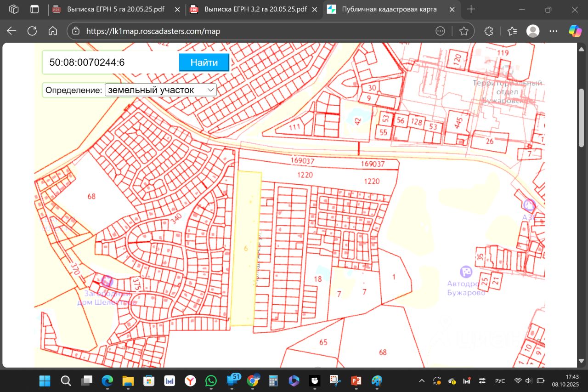Open a new browser tab
Viewport: 588px width, 392px height.
click(x=471, y=9)
